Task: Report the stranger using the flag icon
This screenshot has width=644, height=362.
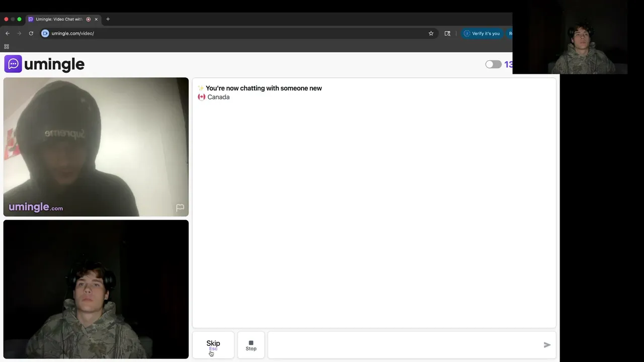Action: tap(180, 208)
